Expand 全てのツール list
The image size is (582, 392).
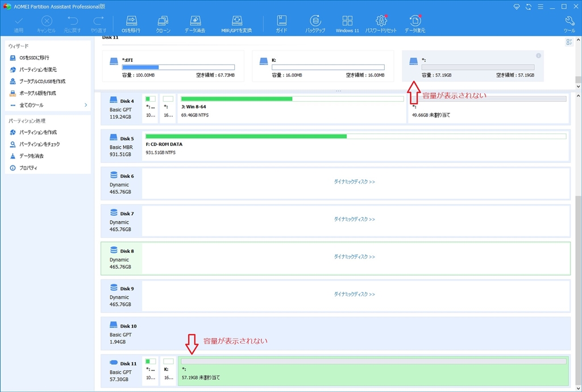click(48, 105)
